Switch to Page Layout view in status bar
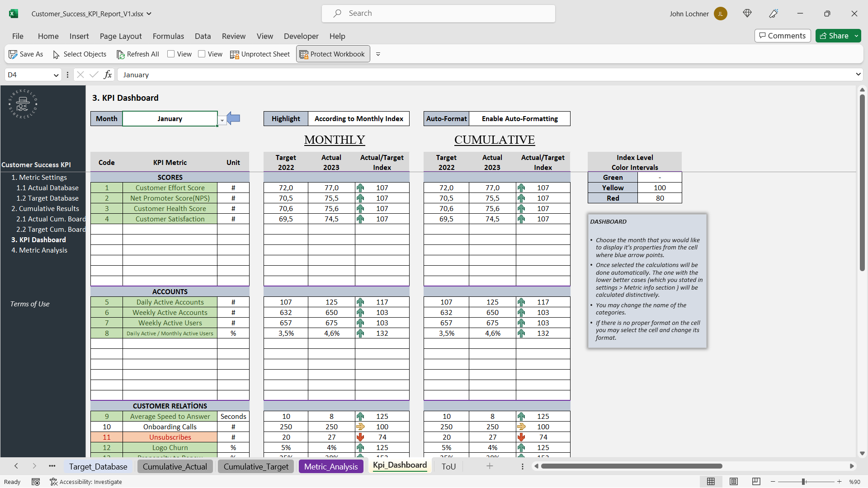 734,482
